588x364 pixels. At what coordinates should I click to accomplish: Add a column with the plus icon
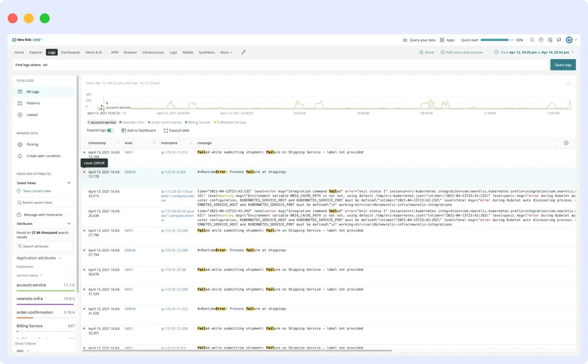(x=566, y=143)
